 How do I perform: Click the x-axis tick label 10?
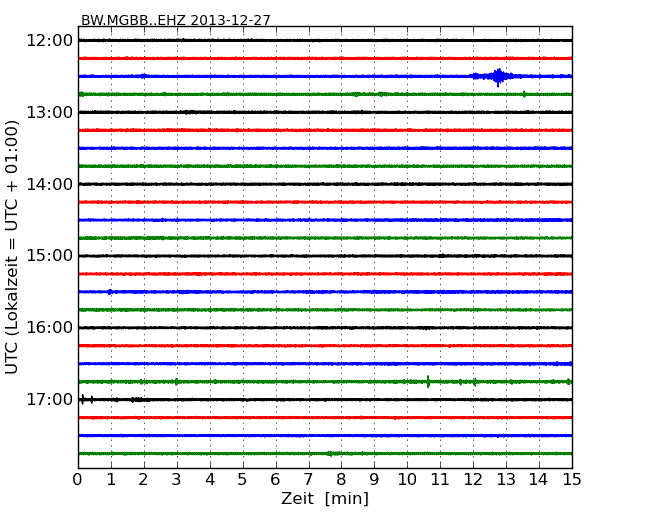(x=407, y=480)
